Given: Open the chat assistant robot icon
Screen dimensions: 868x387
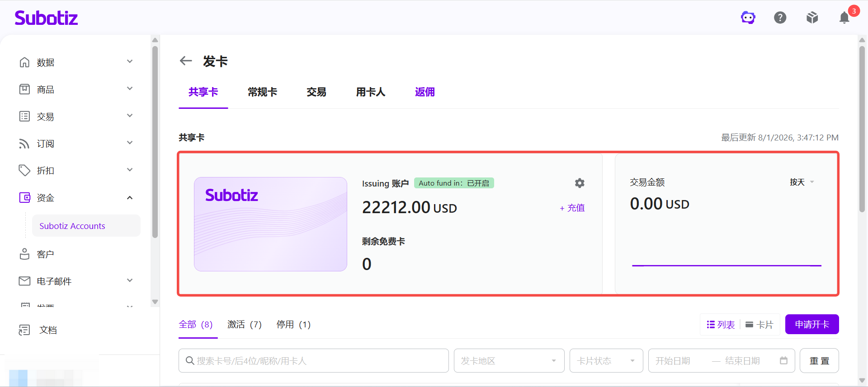Looking at the screenshot, I should pyautogui.click(x=748, y=18).
